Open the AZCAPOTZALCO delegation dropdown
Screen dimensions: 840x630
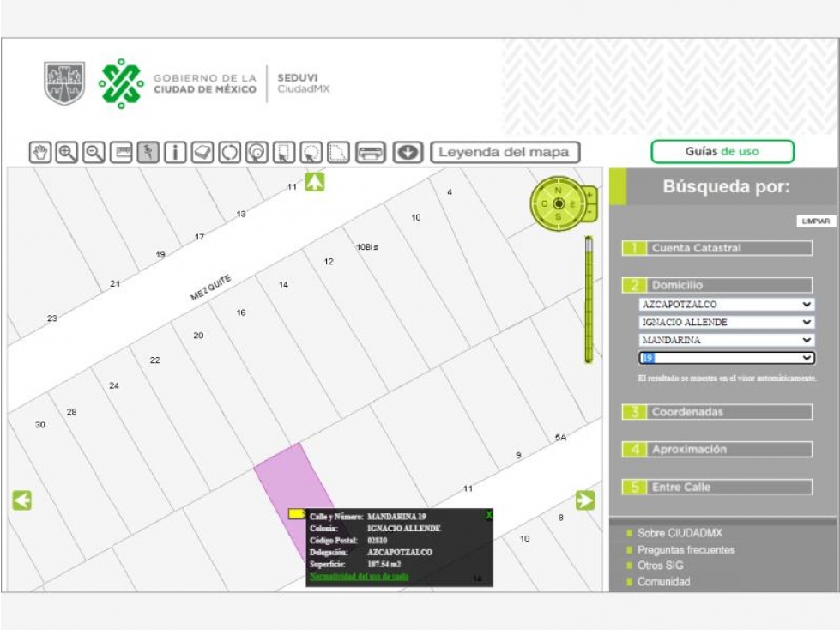point(727,305)
